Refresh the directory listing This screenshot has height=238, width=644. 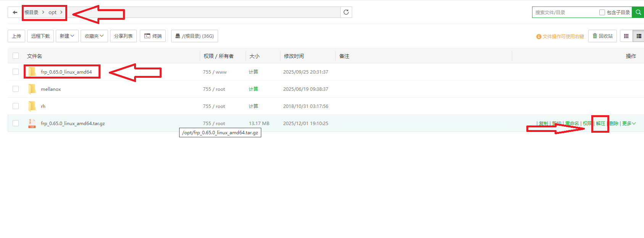[x=346, y=12]
